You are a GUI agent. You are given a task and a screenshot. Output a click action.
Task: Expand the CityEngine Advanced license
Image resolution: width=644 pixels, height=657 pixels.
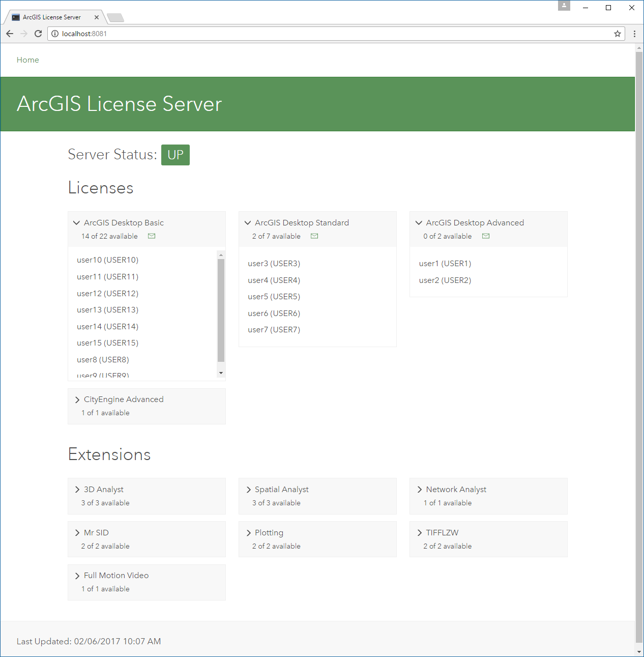pyautogui.click(x=77, y=399)
